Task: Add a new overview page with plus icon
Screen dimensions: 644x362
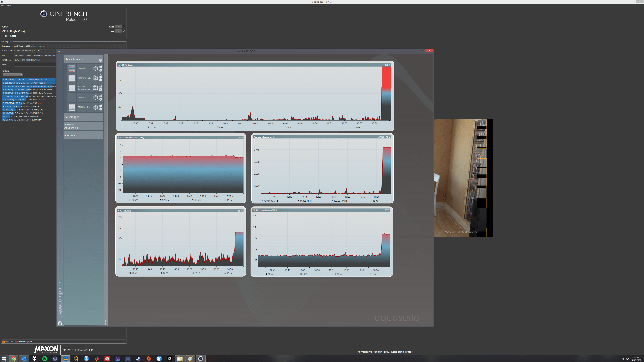Action: point(100,61)
